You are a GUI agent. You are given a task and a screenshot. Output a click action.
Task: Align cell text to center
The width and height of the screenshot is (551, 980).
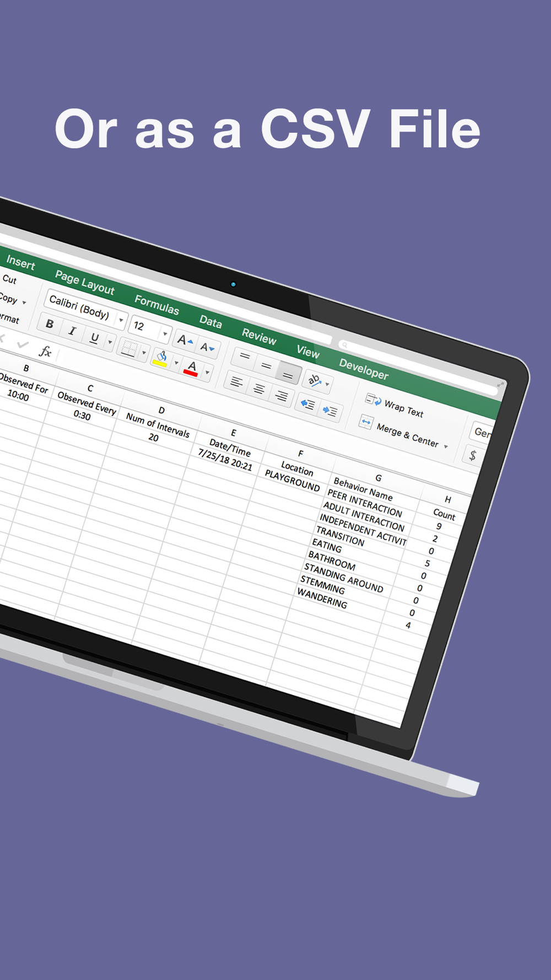pyautogui.click(x=258, y=389)
